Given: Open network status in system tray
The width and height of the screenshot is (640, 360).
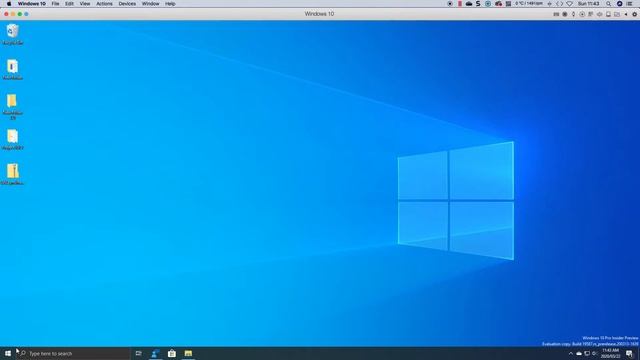Looking at the screenshot, I should [x=587, y=353].
